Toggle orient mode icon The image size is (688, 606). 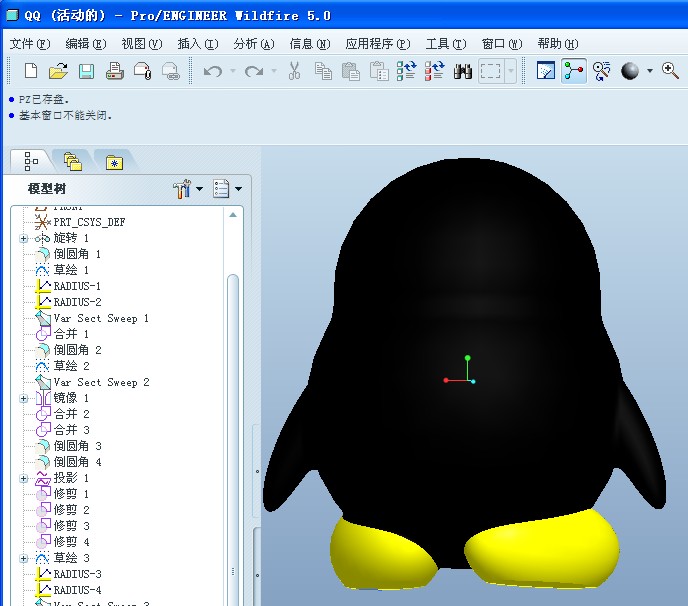point(602,71)
